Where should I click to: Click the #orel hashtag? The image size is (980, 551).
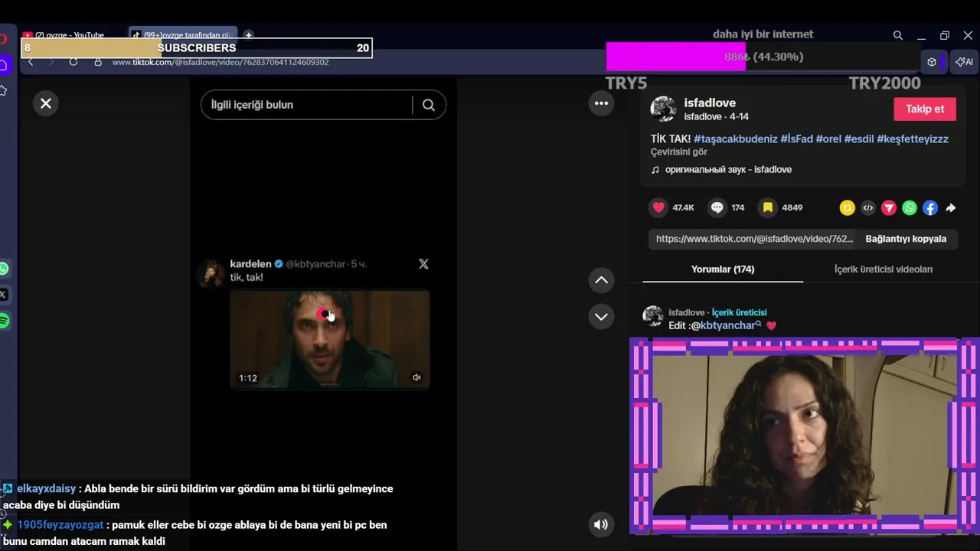click(x=828, y=139)
